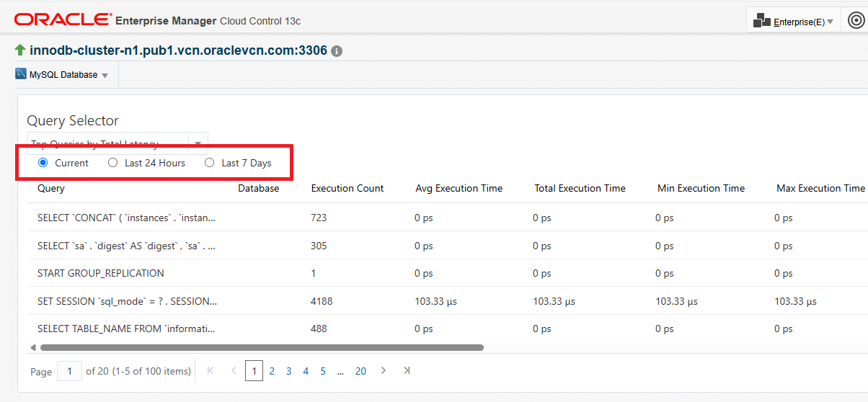Select the START GROUP_REPLICATION query
Screen dimensions: 868x402
point(101,273)
